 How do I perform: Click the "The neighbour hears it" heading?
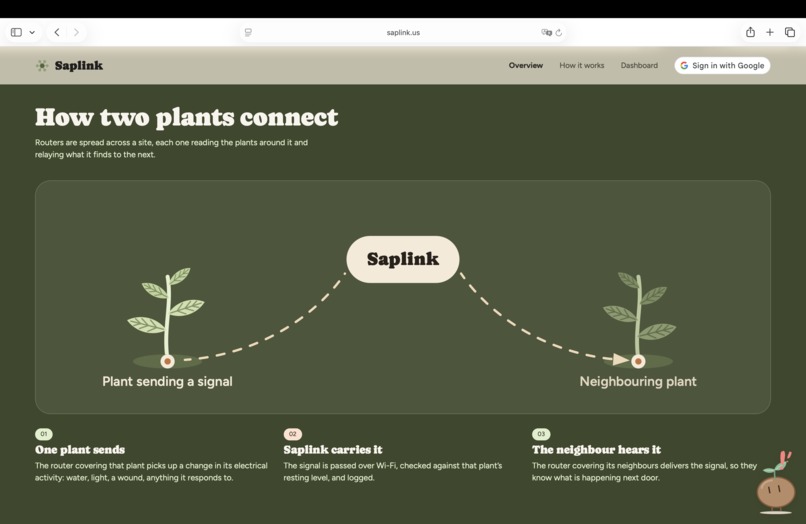[596, 449]
